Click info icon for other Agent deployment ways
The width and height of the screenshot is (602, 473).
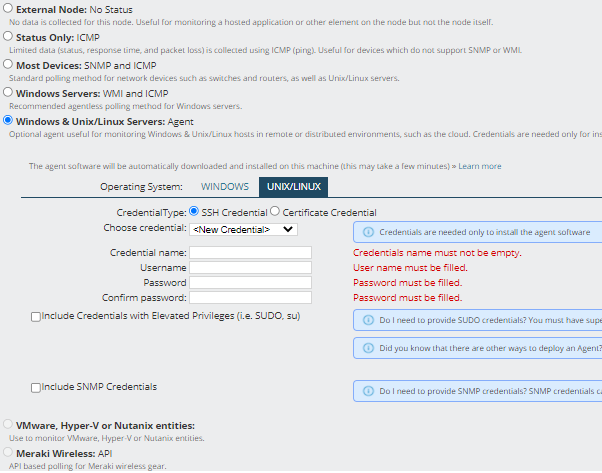368,348
